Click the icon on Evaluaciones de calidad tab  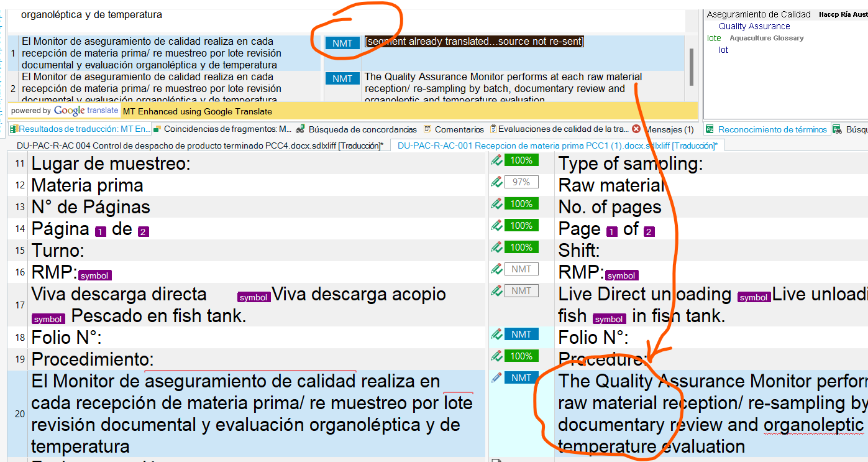(x=491, y=129)
